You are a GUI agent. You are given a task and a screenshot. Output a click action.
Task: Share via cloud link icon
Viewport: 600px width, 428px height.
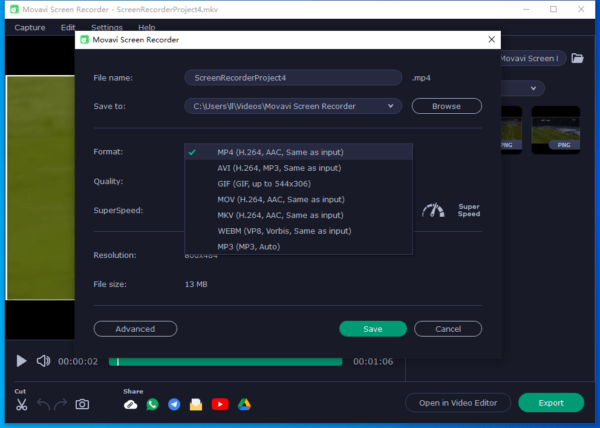(x=130, y=404)
